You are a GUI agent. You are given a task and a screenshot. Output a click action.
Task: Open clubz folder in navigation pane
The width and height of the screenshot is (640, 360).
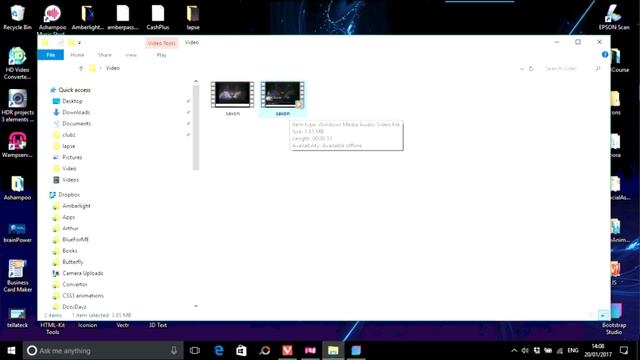click(x=69, y=135)
